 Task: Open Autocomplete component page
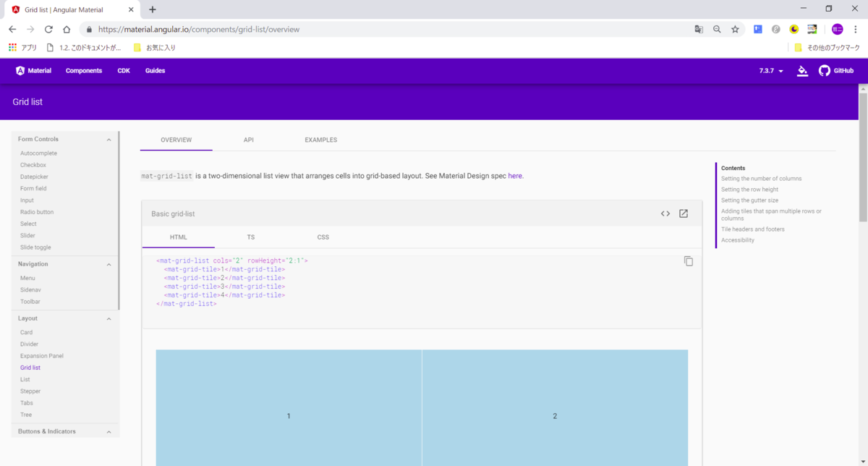(38, 153)
